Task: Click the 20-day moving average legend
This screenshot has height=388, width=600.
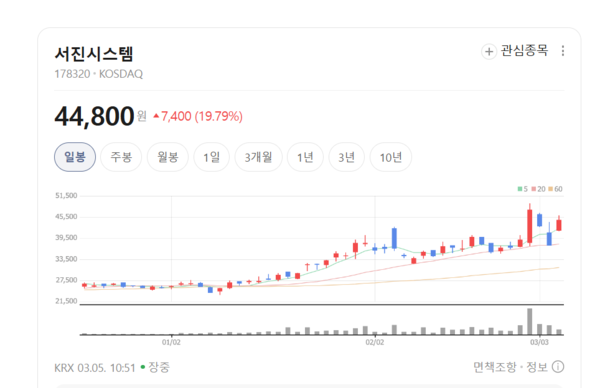Action: [538, 189]
